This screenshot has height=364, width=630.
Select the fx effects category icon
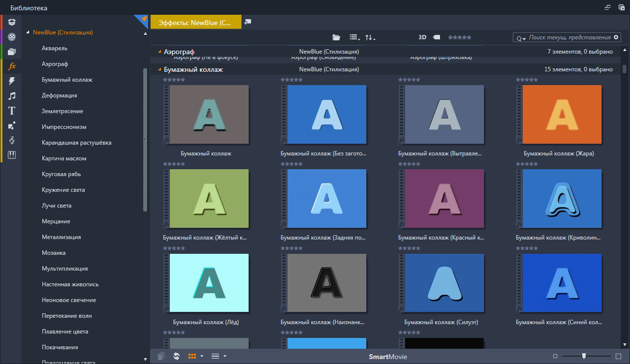(12, 66)
